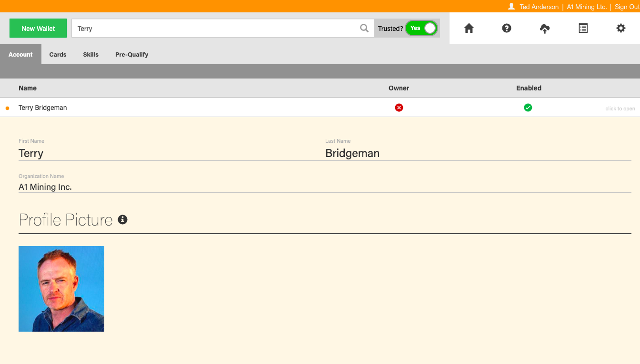
Task: Click the green Enabled check icon
Action: click(x=528, y=108)
